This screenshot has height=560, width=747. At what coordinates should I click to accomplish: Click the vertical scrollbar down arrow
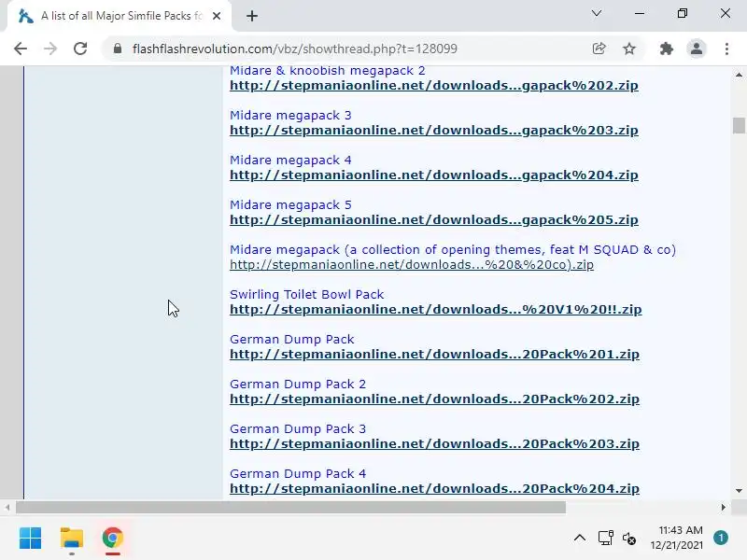tap(739, 491)
